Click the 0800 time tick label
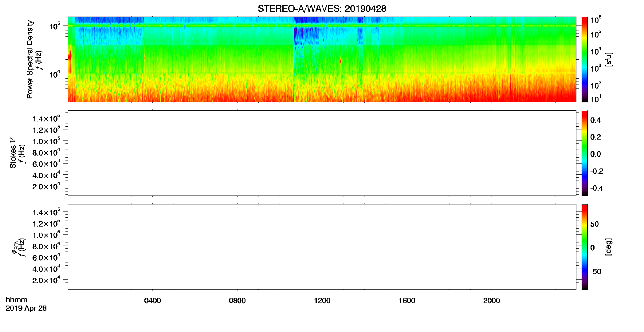The height and width of the screenshot is (332, 644). (x=237, y=301)
